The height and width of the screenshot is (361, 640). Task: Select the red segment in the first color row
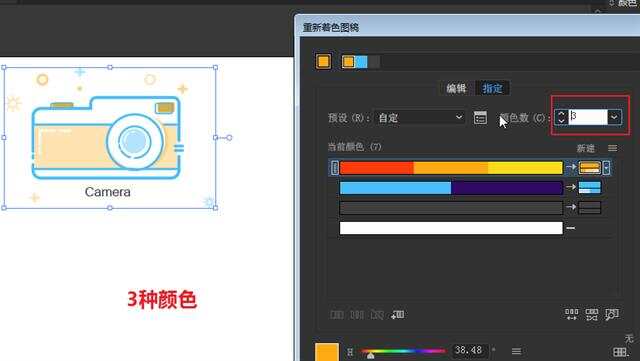pos(377,167)
